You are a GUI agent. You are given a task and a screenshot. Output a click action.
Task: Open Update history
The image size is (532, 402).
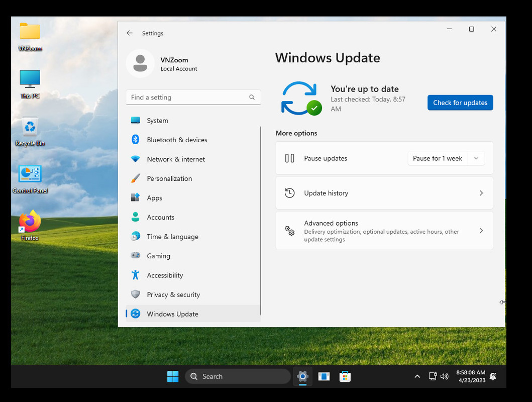pyautogui.click(x=384, y=193)
